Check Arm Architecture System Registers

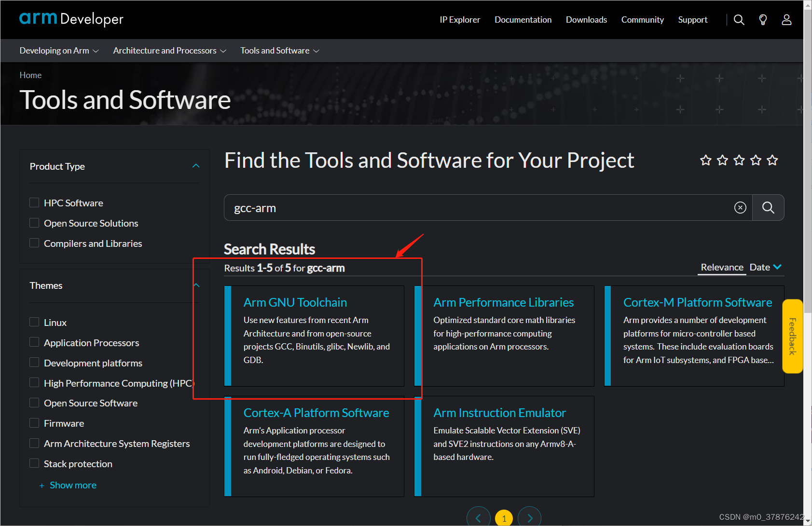coord(34,443)
